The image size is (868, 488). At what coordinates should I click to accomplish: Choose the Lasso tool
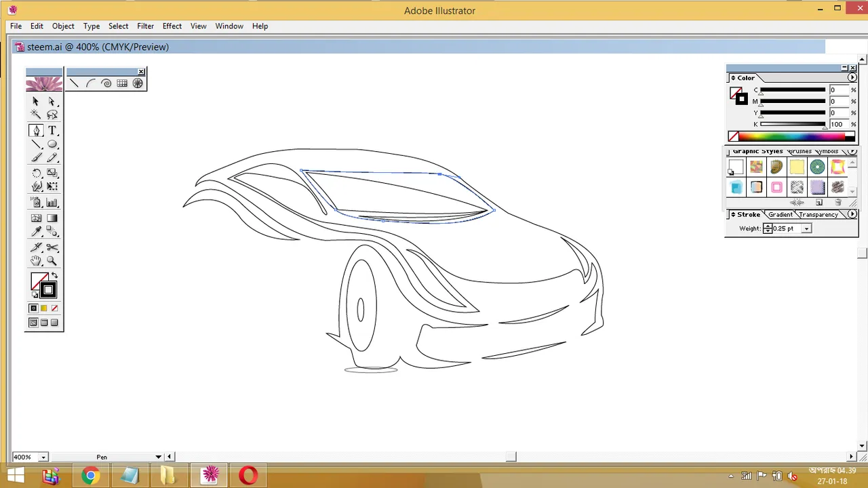pyautogui.click(x=52, y=115)
